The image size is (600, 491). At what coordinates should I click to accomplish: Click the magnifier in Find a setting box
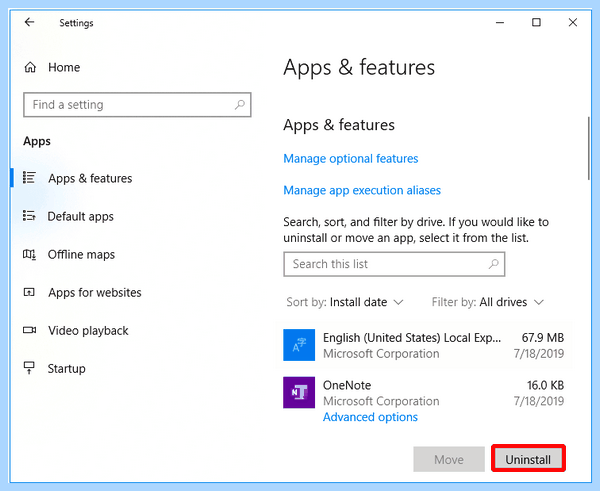(x=240, y=104)
